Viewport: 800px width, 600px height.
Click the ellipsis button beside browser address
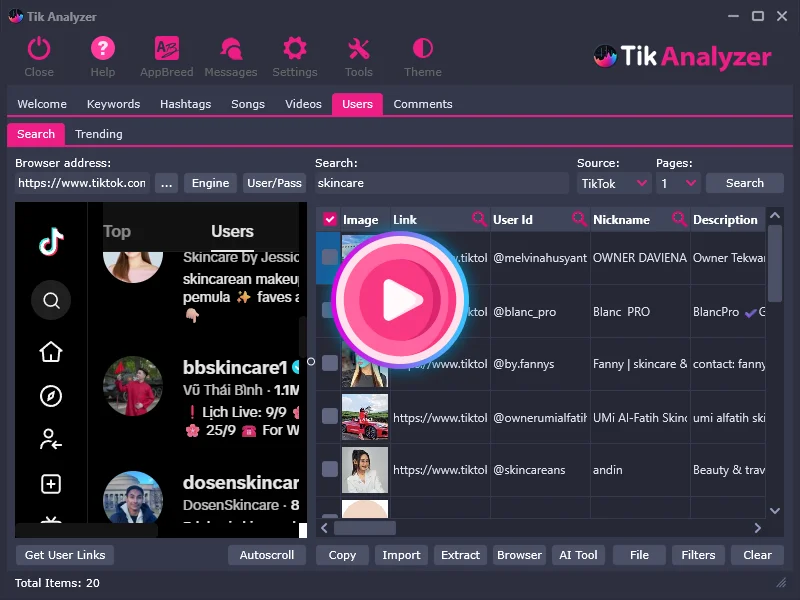166,183
